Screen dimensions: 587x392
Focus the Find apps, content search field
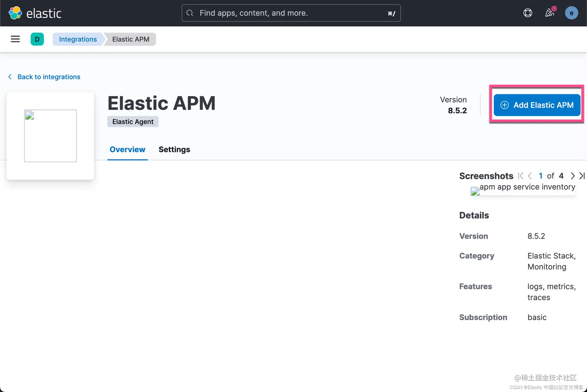click(291, 13)
